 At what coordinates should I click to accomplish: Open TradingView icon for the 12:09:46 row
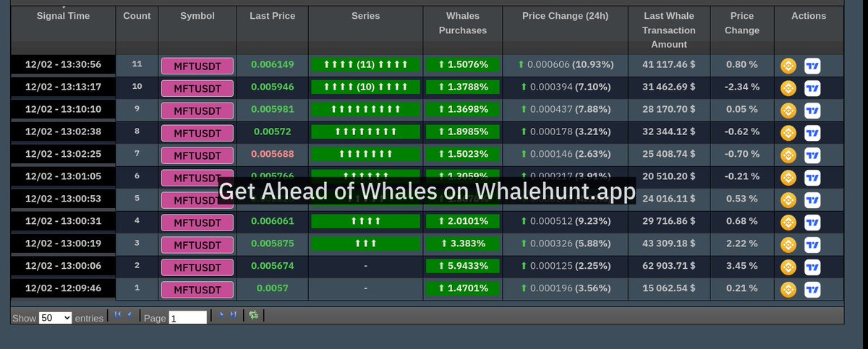point(812,290)
